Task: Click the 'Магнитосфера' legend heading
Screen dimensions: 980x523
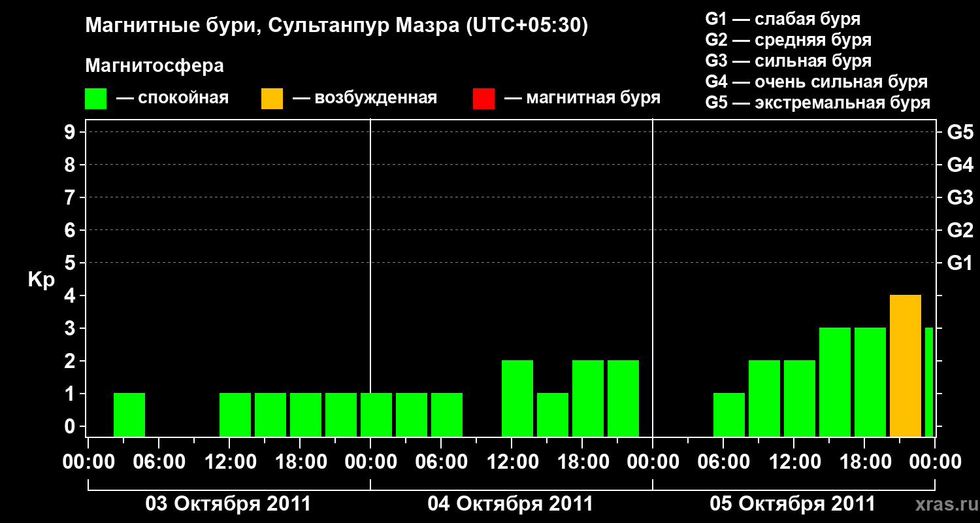Action: [154, 66]
